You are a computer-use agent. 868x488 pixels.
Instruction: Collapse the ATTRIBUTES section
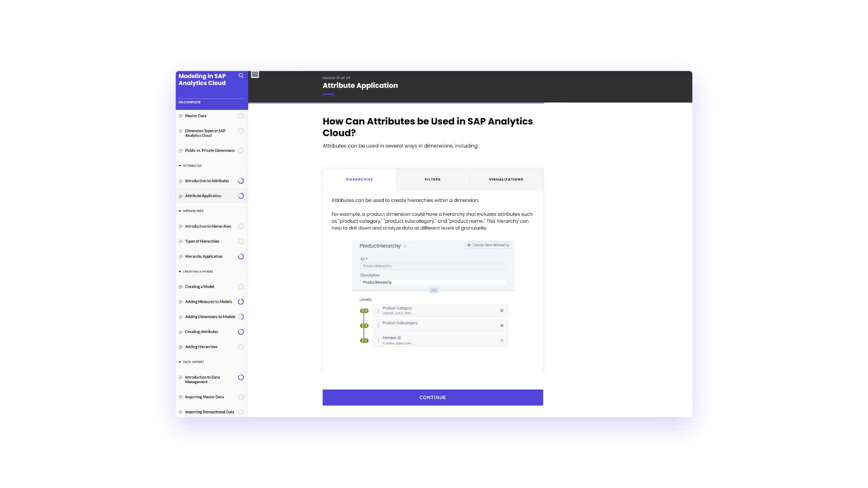tap(180, 166)
